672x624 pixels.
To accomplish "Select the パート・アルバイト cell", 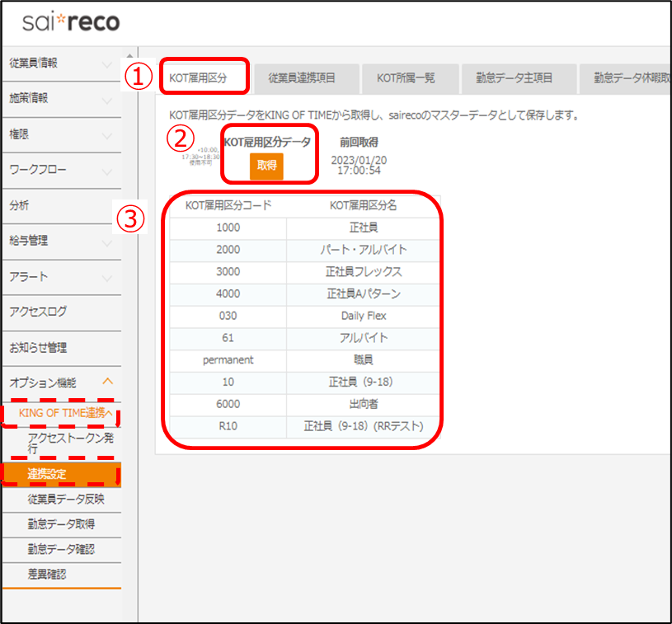I will [364, 250].
